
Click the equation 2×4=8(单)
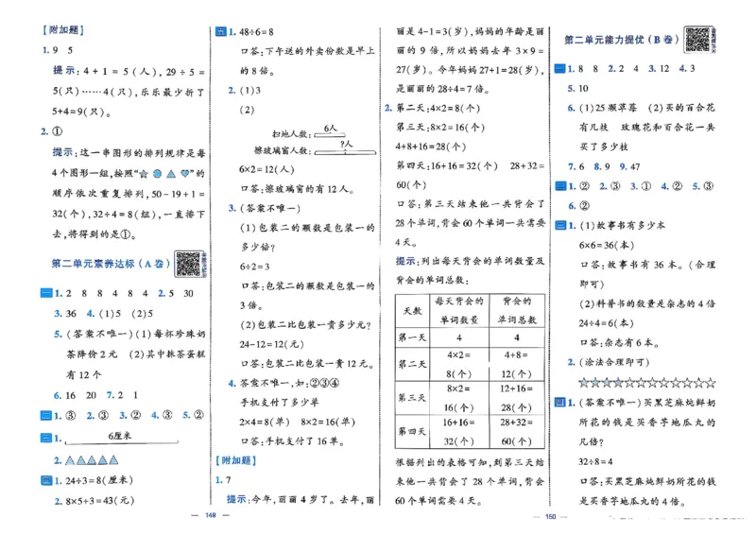pyautogui.click(x=265, y=422)
